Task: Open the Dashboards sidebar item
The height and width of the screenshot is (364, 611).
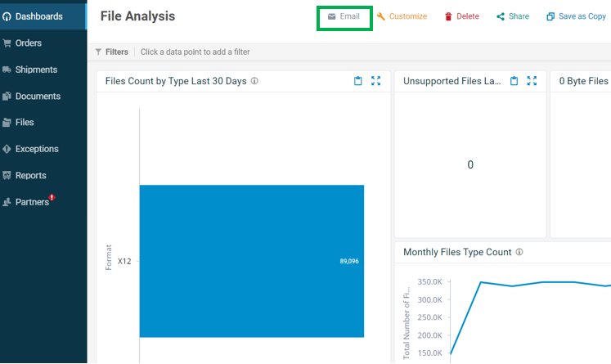Action: pos(43,16)
